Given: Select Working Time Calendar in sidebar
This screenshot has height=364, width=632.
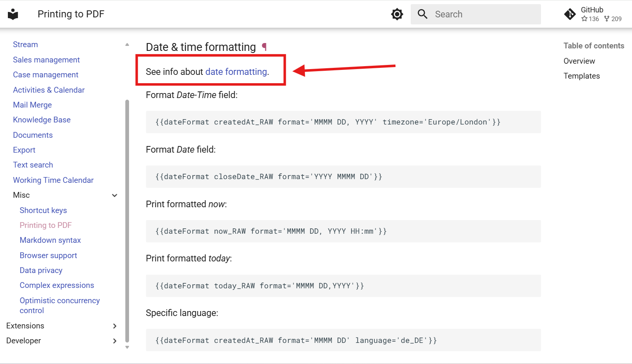Looking at the screenshot, I should (x=53, y=180).
